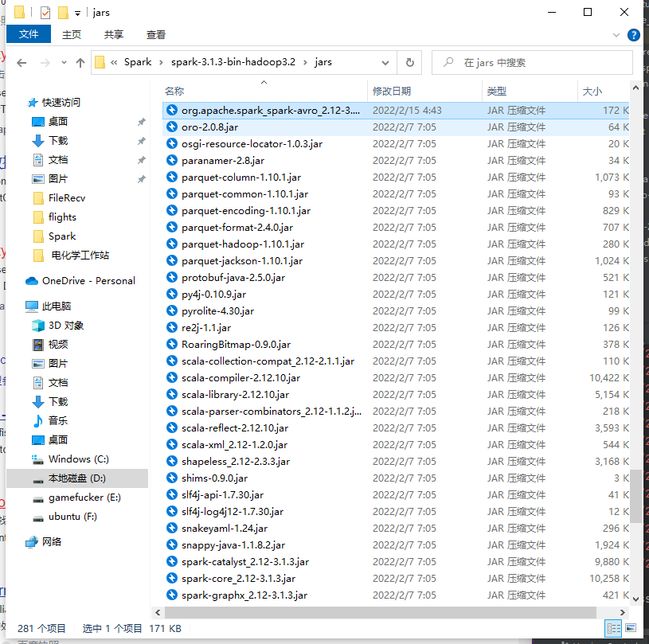
Task: Click the properties icon in quick access toolbar
Action: pyautogui.click(x=45, y=13)
